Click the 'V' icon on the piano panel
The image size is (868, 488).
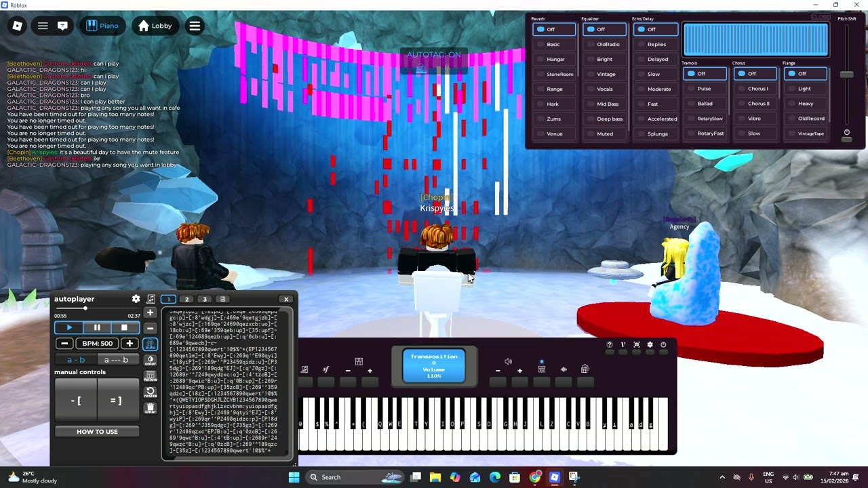click(x=623, y=345)
